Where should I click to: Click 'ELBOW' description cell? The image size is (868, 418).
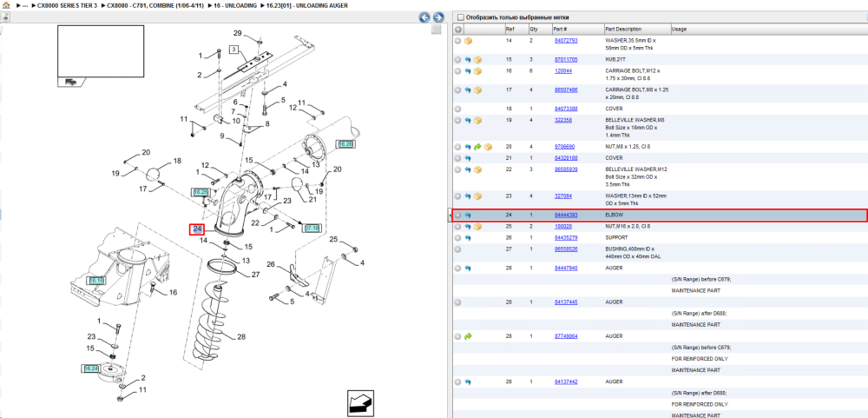pos(614,216)
